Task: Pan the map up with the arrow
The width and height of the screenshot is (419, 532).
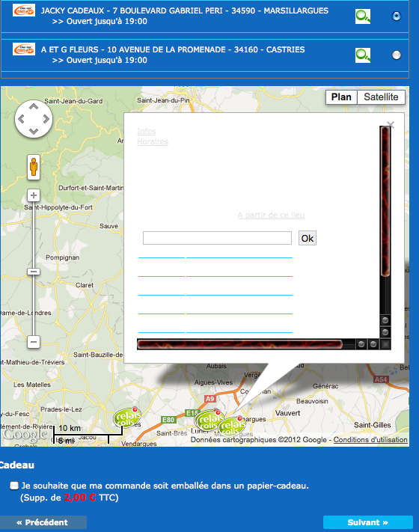Action: click(34, 107)
